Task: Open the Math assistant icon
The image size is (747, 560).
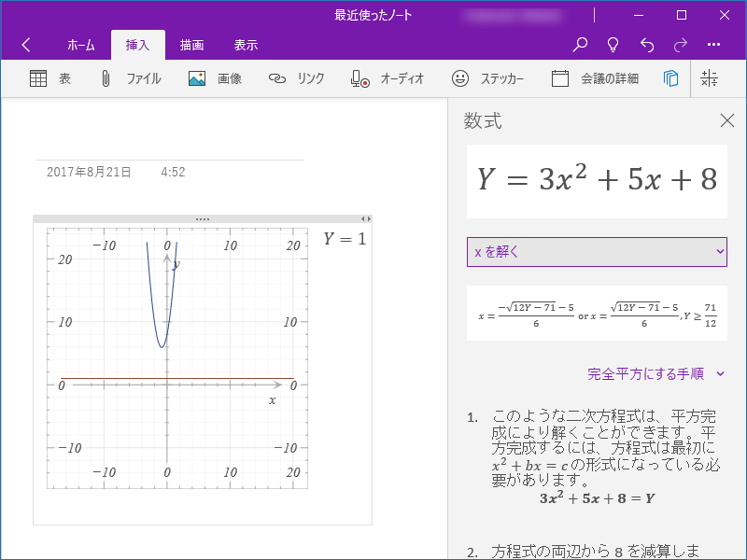Action: click(x=711, y=78)
